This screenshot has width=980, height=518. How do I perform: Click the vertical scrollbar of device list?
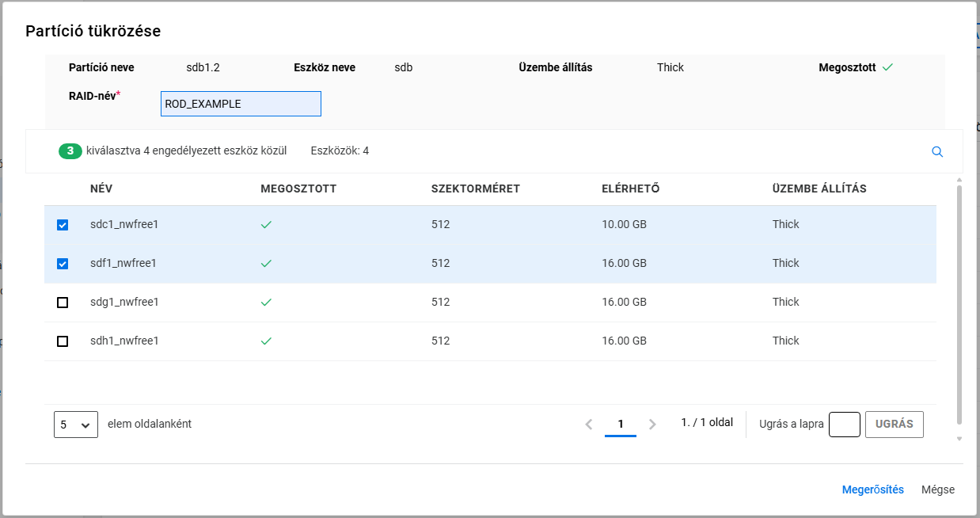tap(959, 301)
